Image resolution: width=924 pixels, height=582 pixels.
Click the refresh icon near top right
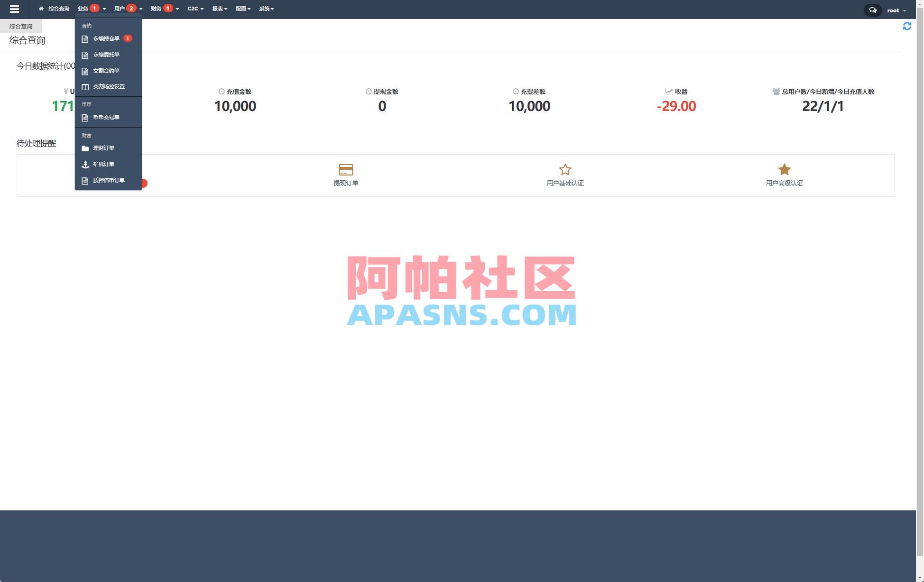click(x=907, y=26)
